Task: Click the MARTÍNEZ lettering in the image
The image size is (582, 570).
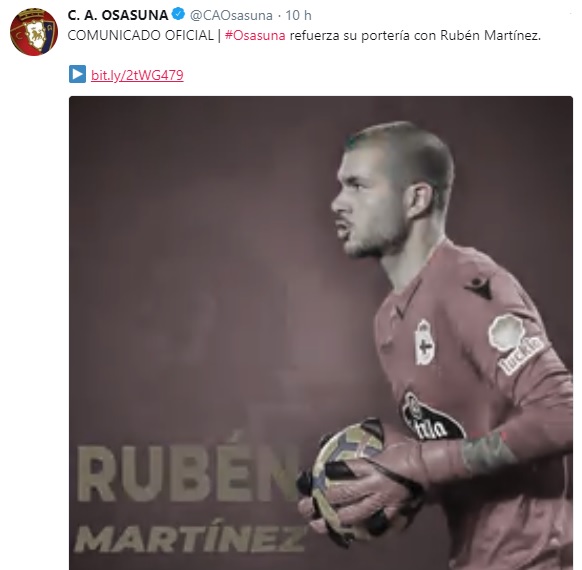Action: coord(191,538)
